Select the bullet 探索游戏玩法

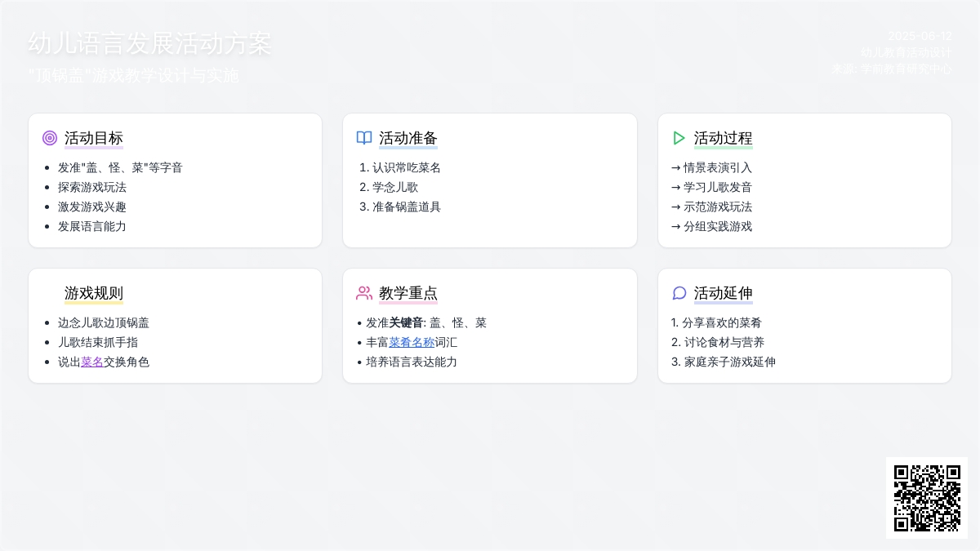92,187
